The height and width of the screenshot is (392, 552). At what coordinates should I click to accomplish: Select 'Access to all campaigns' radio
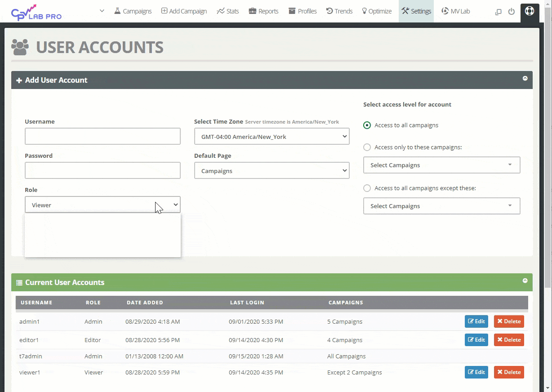click(x=367, y=125)
